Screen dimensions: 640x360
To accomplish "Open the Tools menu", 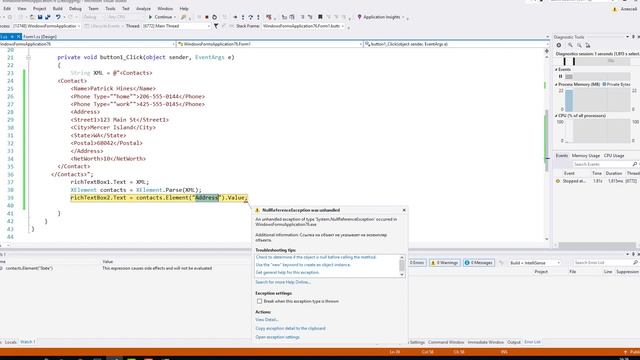I will point(110,9).
